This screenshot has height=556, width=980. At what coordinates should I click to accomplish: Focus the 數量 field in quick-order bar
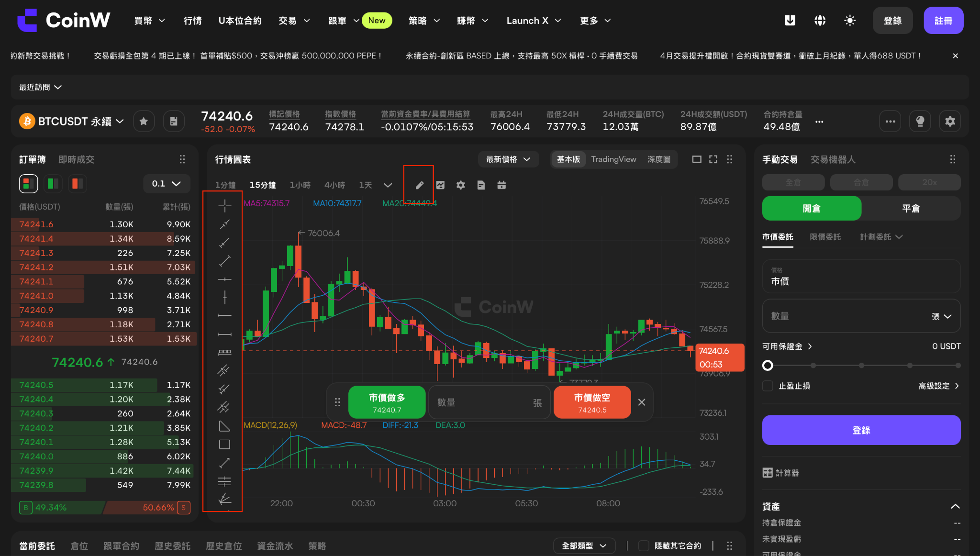(x=489, y=402)
